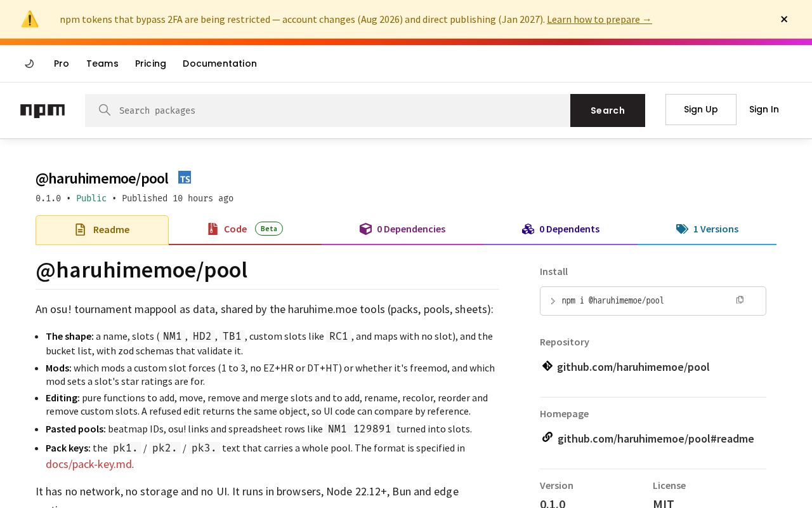The height and width of the screenshot is (508, 812).
Task: Click the TB1 code snippet
Action: (232, 336)
